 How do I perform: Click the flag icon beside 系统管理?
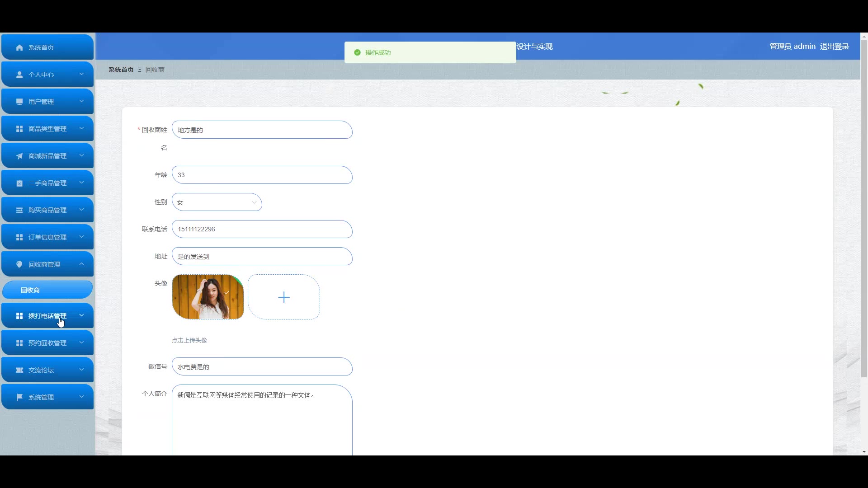pos(19,397)
